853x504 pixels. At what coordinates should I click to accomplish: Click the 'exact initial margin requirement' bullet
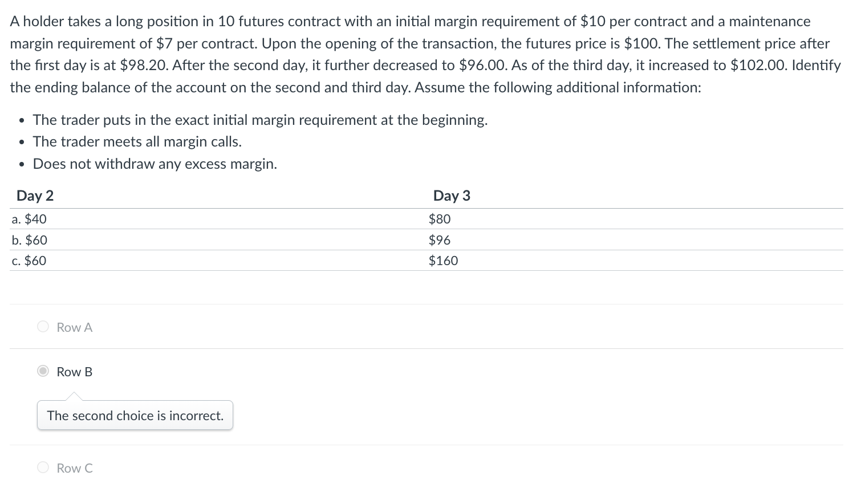point(260,120)
